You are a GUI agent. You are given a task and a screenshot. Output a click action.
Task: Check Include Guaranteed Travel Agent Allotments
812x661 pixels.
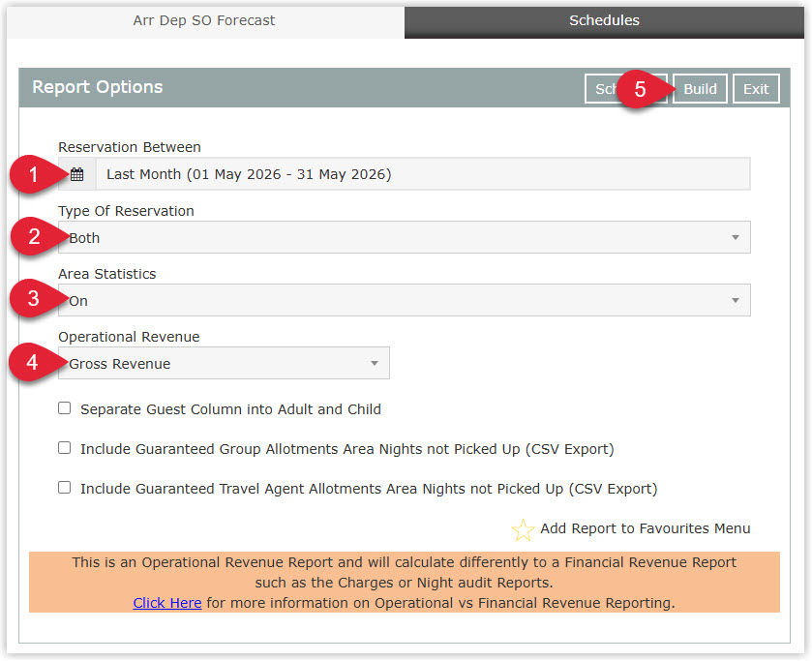click(64, 488)
